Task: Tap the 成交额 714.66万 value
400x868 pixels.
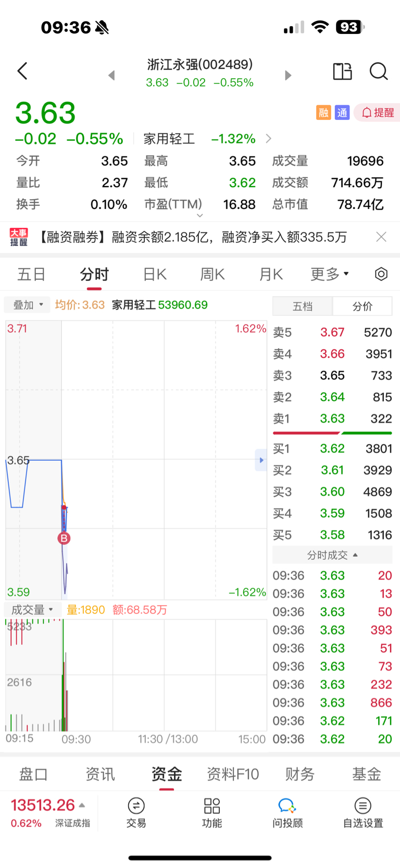Action: [x=357, y=182]
